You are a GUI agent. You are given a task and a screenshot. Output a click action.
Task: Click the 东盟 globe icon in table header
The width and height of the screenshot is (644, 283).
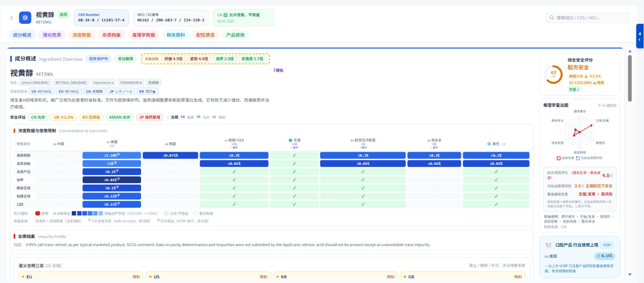[x=291, y=140]
